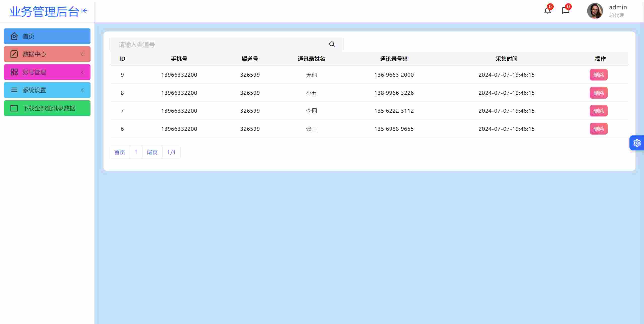
Task: Click the search magnifier icon
Action: pyautogui.click(x=332, y=44)
